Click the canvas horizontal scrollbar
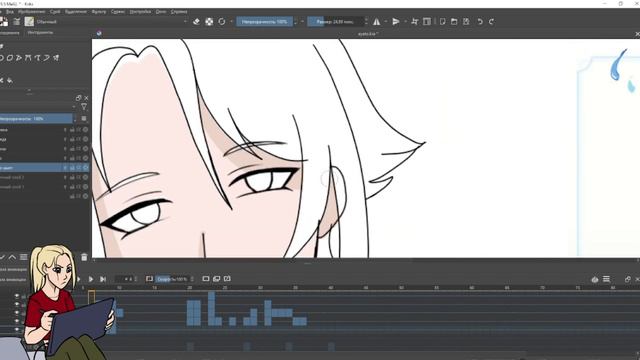The width and height of the screenshot is (640, 360). [x=366, y=260]
